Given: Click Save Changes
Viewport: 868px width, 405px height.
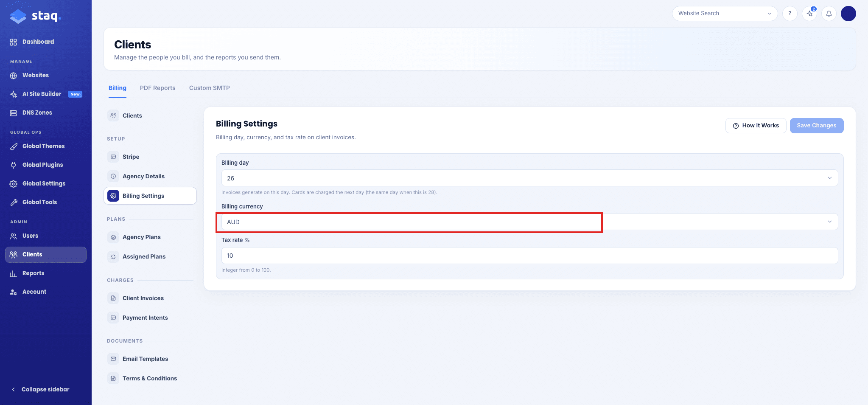Looking at the screenshot, I should click(816, 126).
